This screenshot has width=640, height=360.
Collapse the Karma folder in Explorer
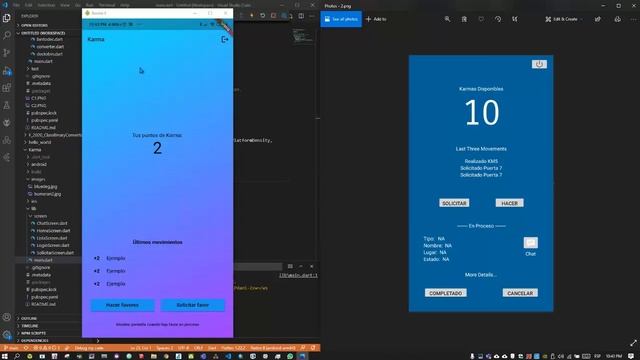pos(35,150)
